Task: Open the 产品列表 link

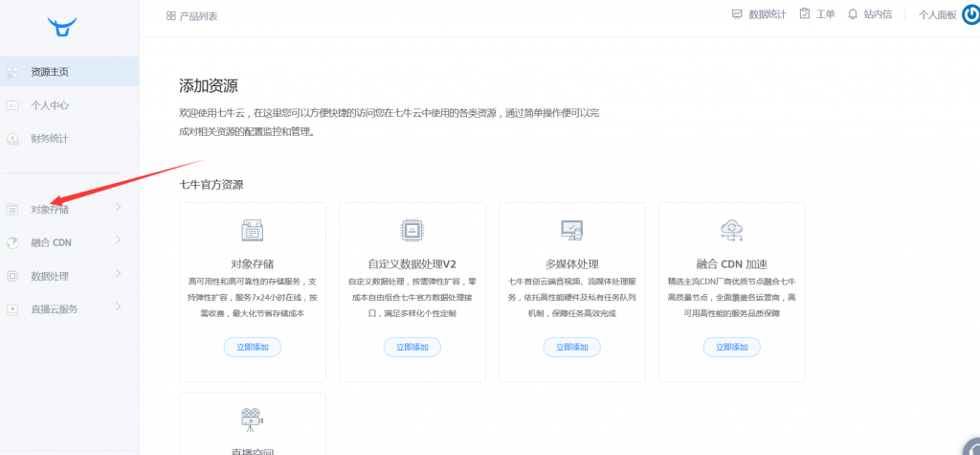Action: coord(198,16)
